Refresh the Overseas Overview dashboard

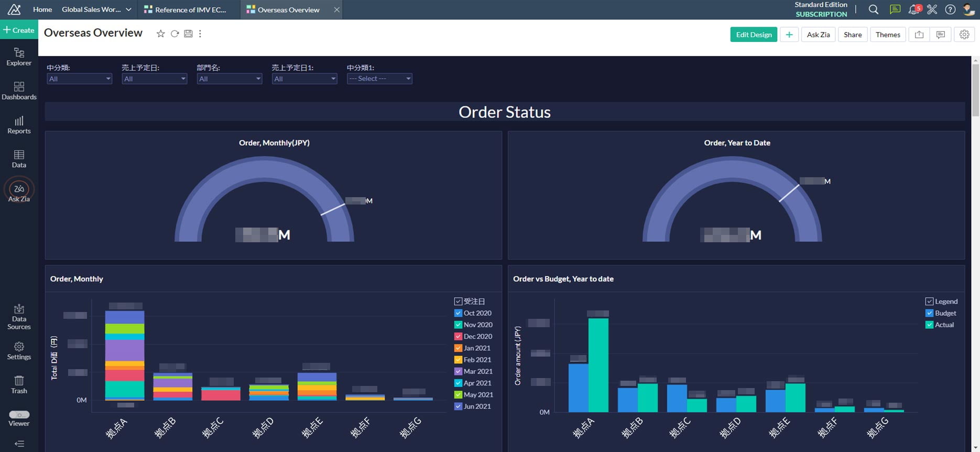click(x=175, y=34)
